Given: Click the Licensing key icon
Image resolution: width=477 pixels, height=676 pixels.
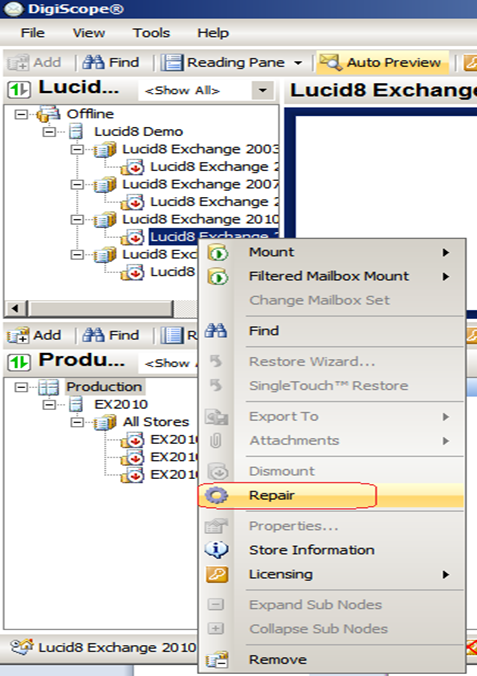Looking at the screenshot, I should click(x=217, y=574).
